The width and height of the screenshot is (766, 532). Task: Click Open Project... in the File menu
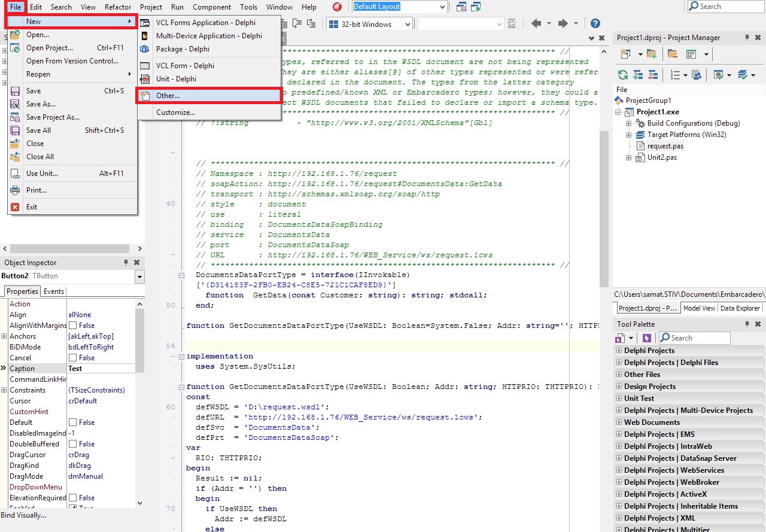(x=73, y=48)
